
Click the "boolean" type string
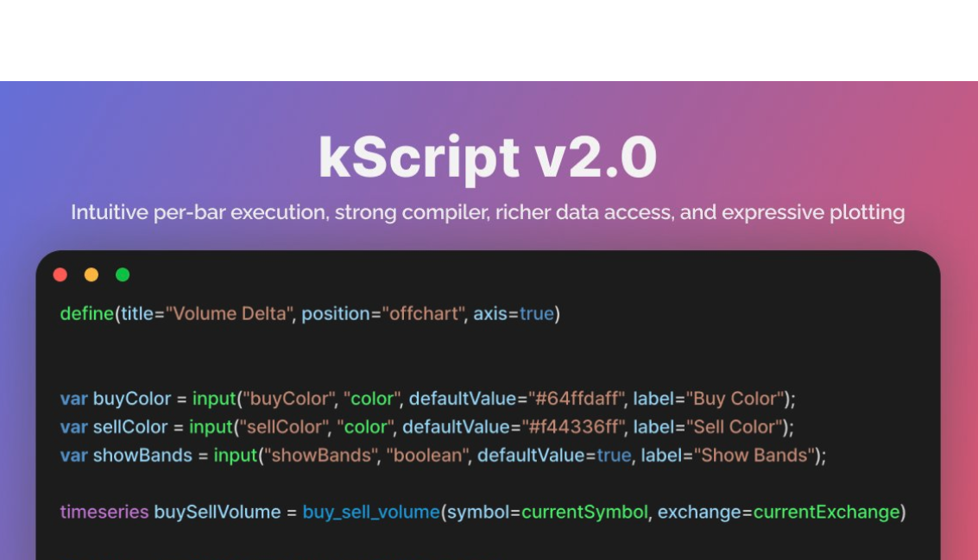[x=426, y=456]
